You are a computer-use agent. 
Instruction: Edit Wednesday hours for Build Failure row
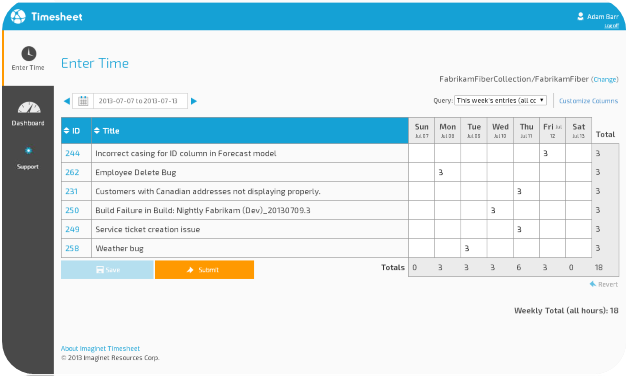tap(500, 210)
